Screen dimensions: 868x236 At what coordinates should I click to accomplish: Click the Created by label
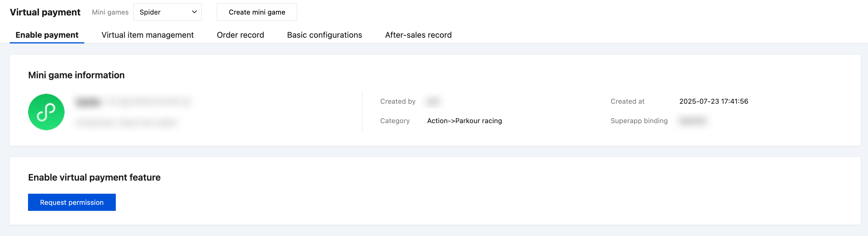(x=398, y=101)
